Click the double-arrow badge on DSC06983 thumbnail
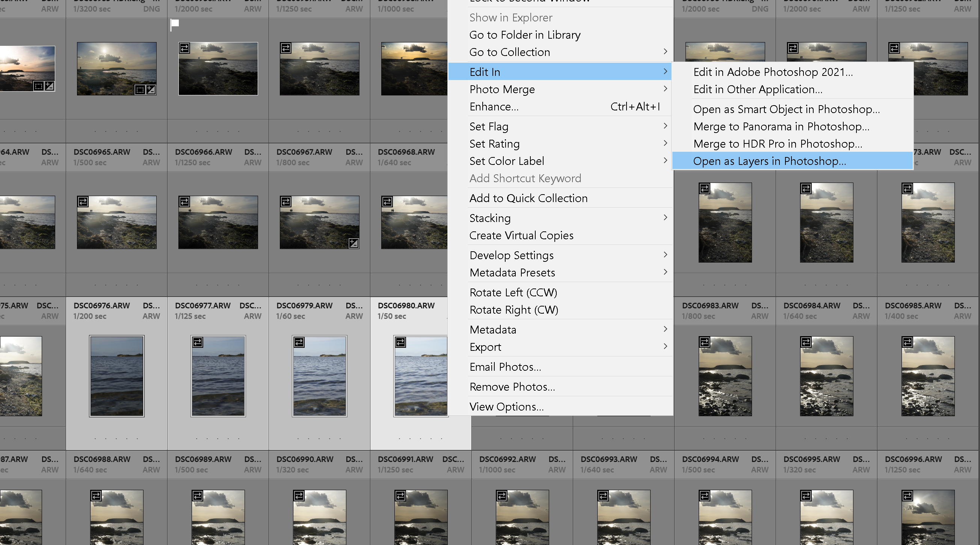 pos(705,188)
